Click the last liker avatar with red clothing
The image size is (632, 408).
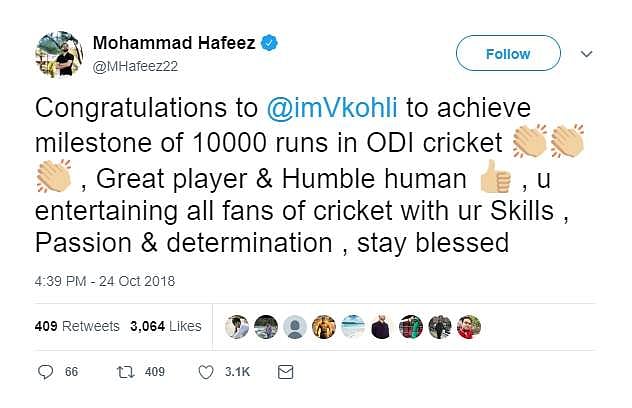[468, 326]
